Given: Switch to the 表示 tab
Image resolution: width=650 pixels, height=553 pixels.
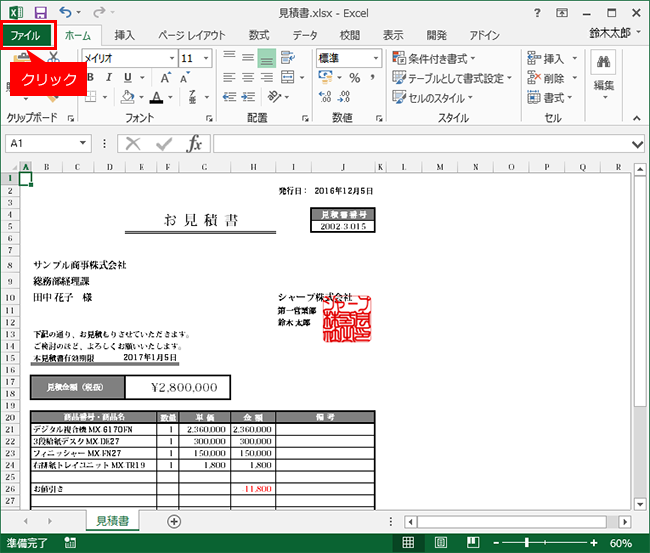Looking at the screenshot, I should pyautogui.click(x=393, y=35).
